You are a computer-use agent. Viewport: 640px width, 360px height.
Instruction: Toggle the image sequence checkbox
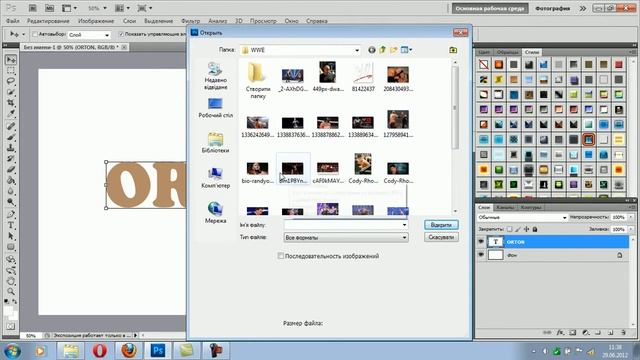(281, 256)
